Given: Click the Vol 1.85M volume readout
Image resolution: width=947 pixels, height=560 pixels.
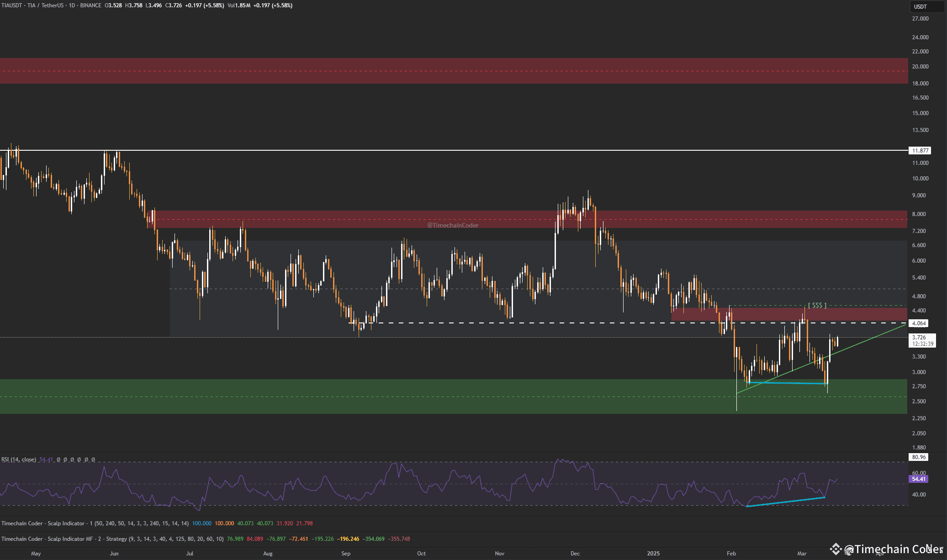Looking at the screenshot, I should [x=239, y=5].
